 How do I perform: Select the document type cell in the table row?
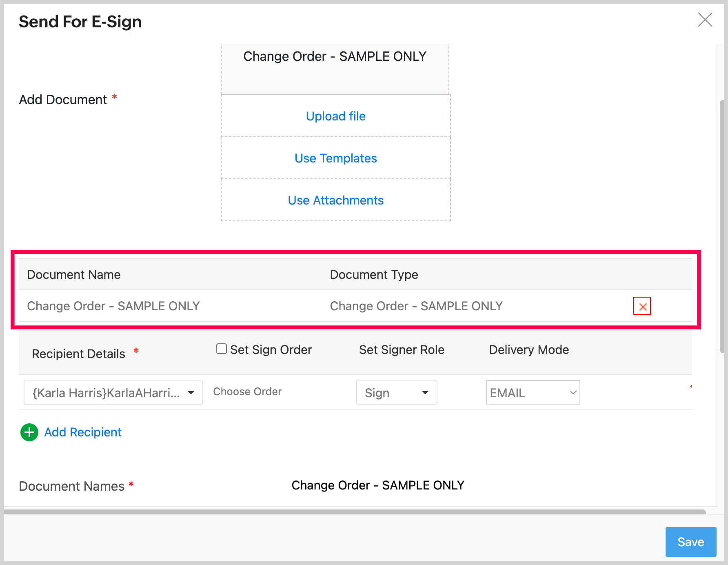click(416, 306)
